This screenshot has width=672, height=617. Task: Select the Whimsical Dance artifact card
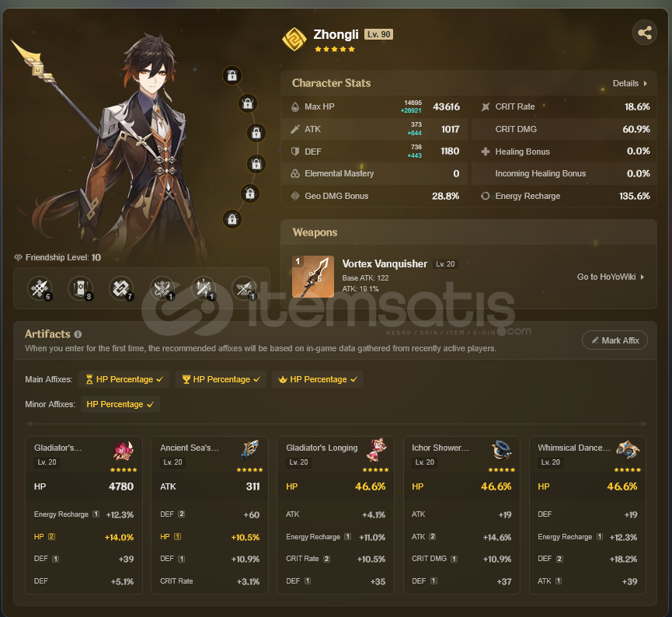(587, 515)
